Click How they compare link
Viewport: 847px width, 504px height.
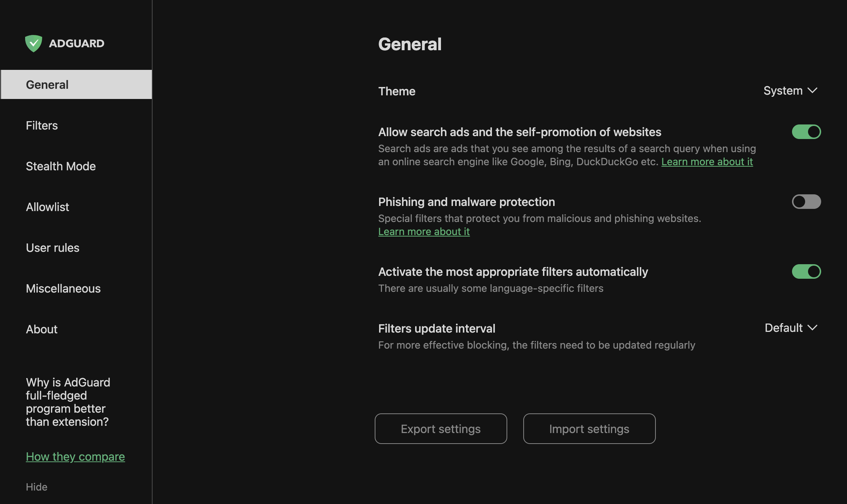[75, 456]
